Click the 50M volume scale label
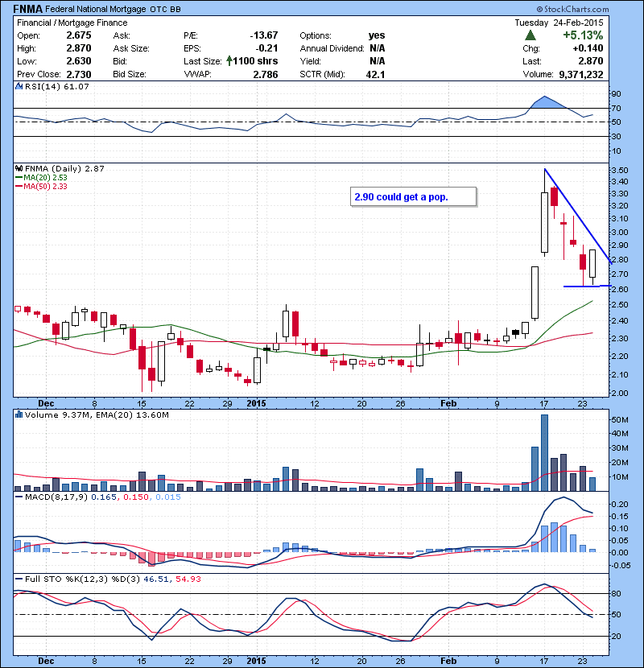The height and width of the screenshot is (668, 644). coord(619,419)
